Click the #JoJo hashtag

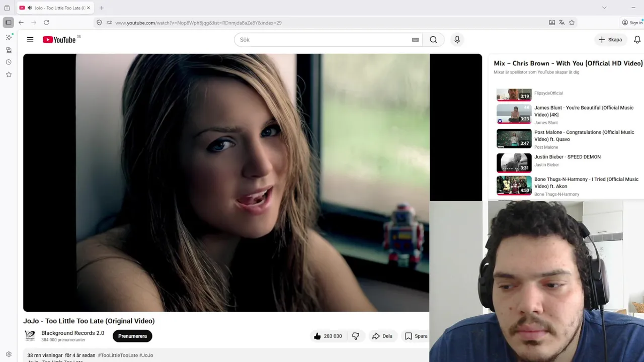(146, 355)
